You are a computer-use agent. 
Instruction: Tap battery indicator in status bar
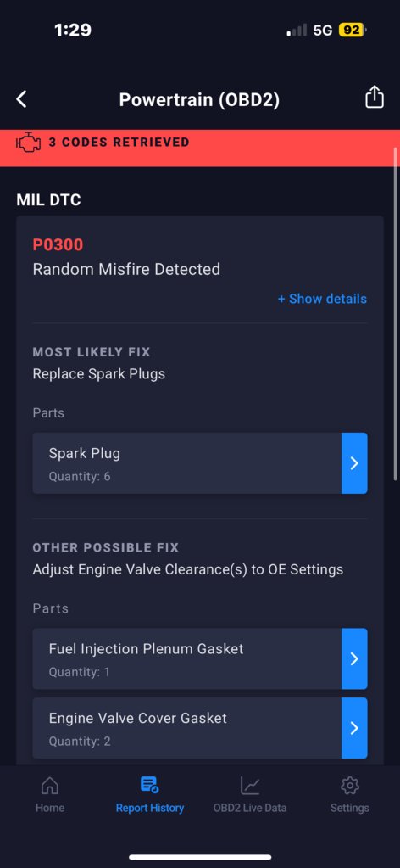coord(352,30)
